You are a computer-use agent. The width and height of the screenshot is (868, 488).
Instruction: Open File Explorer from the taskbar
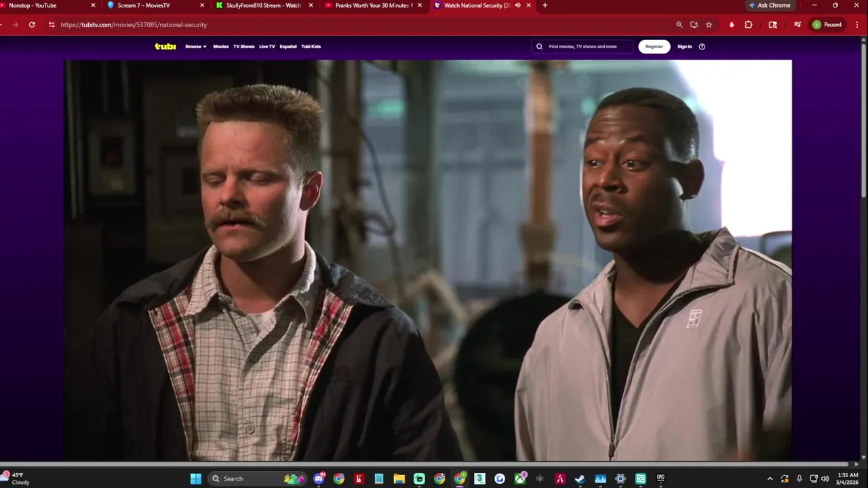tap(399, 479)
